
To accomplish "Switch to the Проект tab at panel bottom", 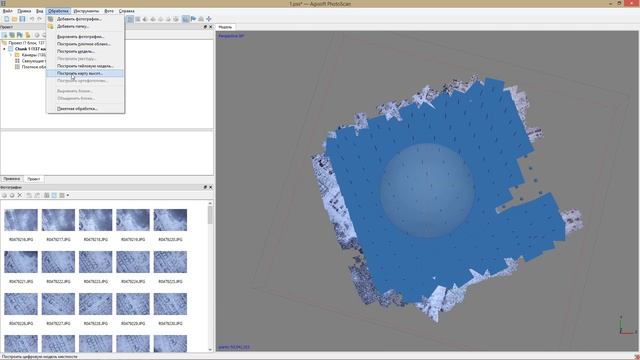I will pos(33,179).
